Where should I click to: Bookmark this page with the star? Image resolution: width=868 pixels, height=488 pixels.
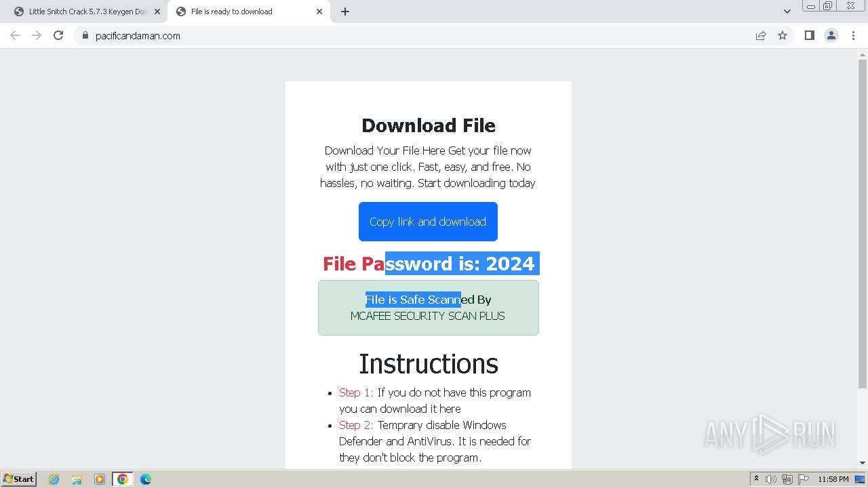point(783,36)
